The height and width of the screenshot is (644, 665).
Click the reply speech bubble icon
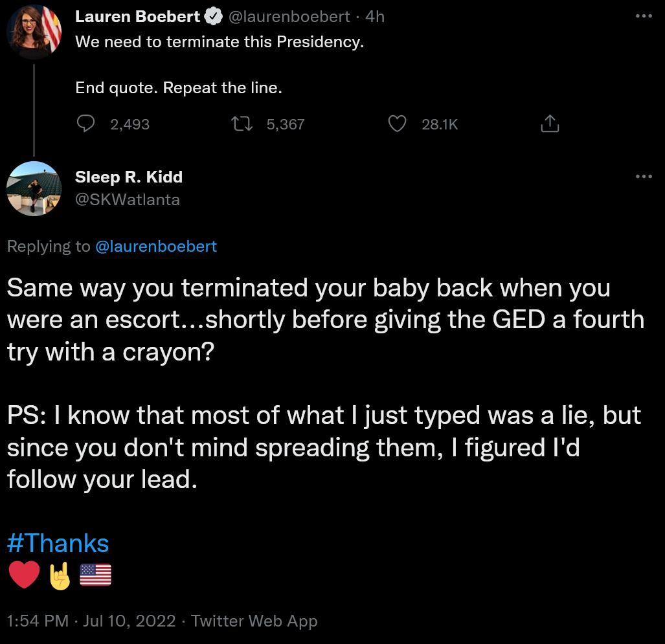click(x=86, y=124)
